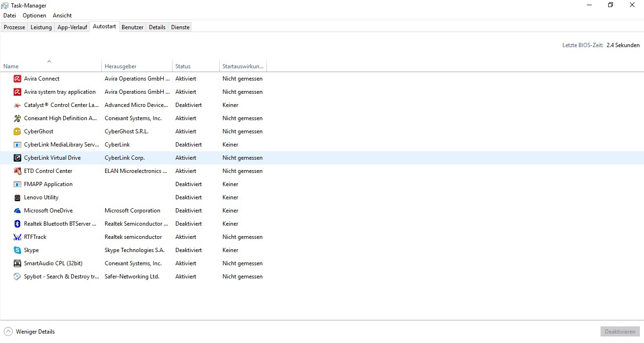
Task: Click the Microsoft OneDrive cloud icon
Action: click(x=17, y=211)
